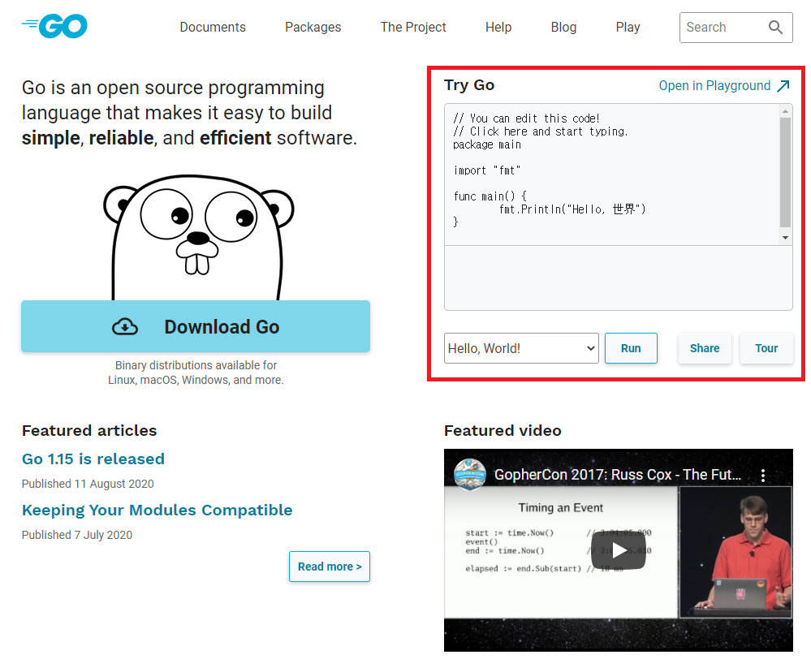Click inside the Go code editor
The image size is (811, 672).
click(612, 174)
